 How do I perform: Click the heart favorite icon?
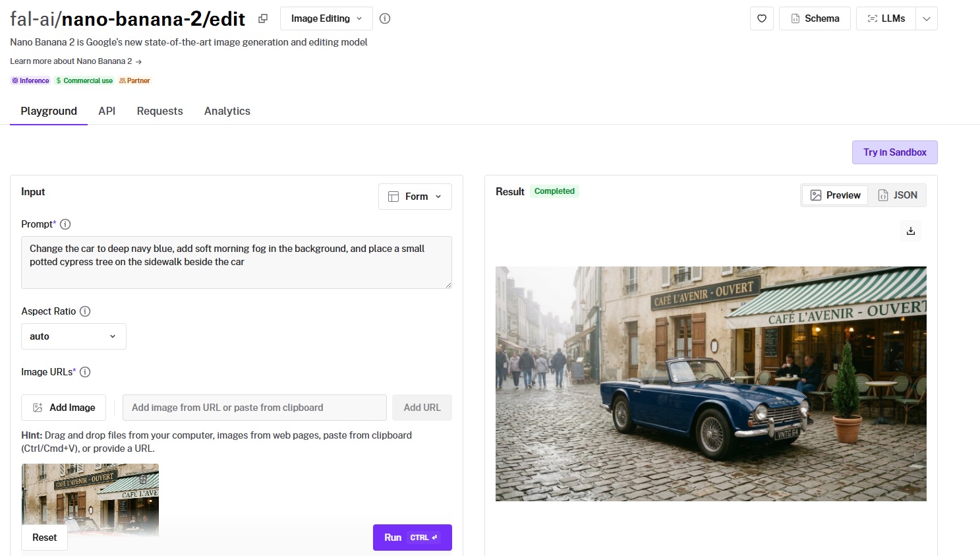[761, 18]
